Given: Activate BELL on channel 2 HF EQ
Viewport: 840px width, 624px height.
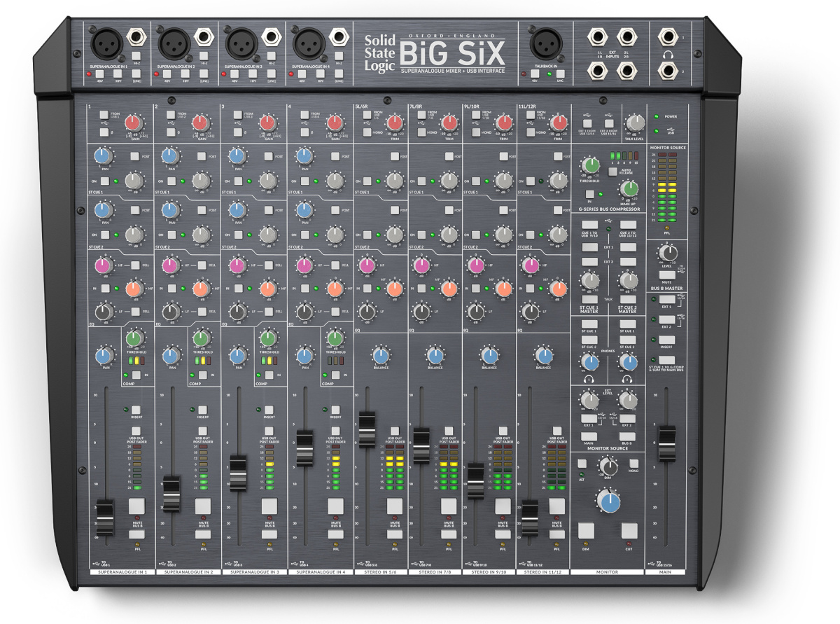Looking at the screenshot, I should [x=202, y=265].
